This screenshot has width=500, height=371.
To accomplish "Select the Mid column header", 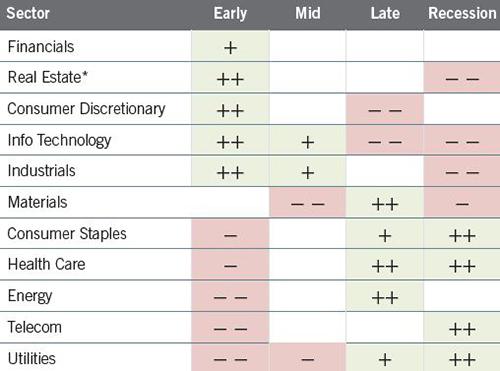I will tap(308, 13).
